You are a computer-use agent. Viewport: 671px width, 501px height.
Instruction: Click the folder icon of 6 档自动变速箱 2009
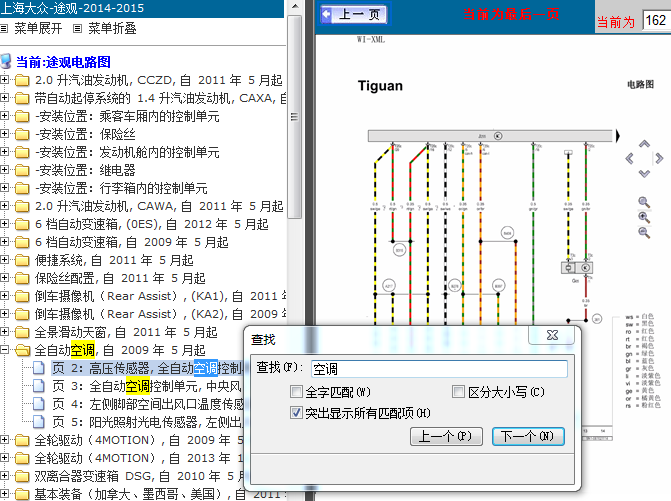coord(22,242)
